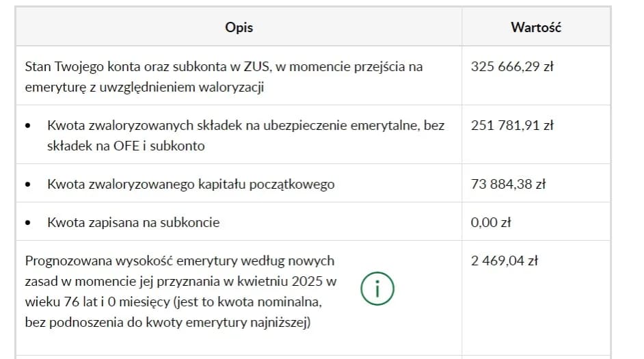
Task: Click the green info icon
Action: point(377,289)
